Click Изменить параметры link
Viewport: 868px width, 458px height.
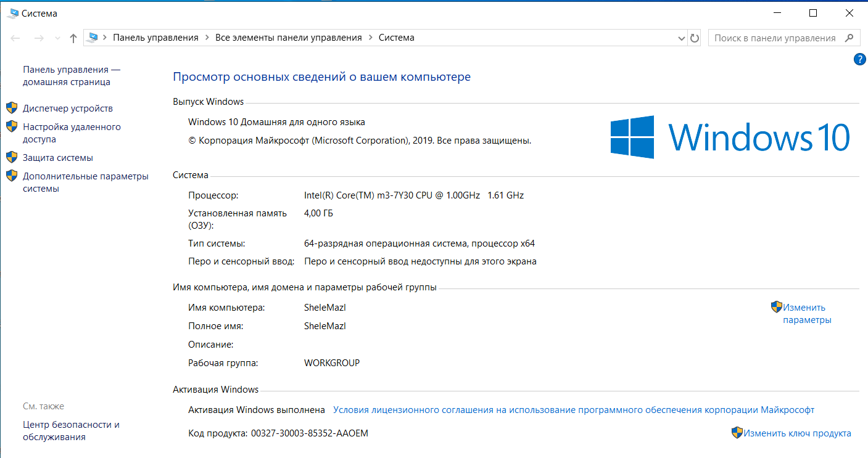pos(807,314)
